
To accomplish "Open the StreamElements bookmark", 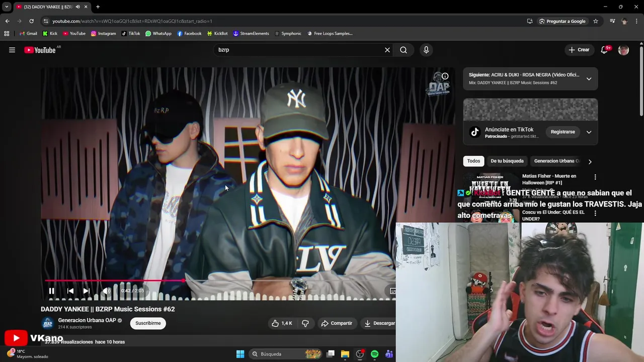I will tap(251, 34).
